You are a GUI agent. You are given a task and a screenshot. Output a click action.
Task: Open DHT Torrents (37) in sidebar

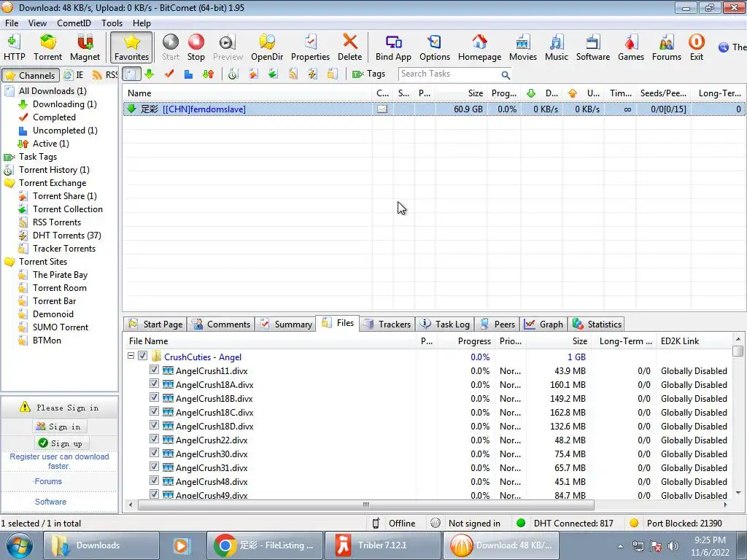(x=66, y=236)
